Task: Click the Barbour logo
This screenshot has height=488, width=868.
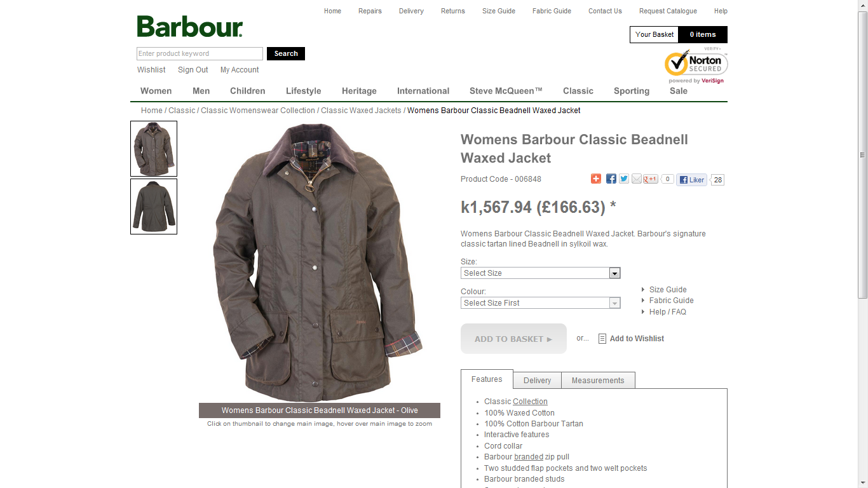Action: click(189, 27)
